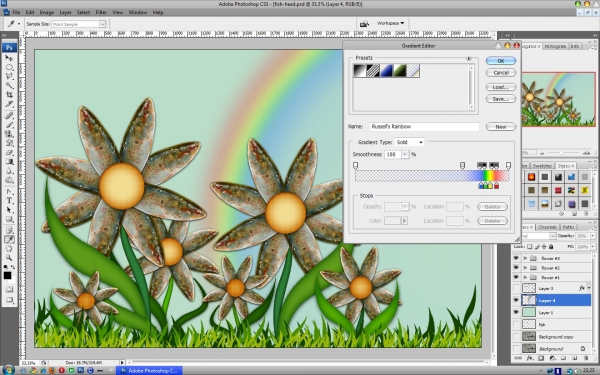600x375 pixels.
Task: Show Layer 3 visibility
Action: click(x=516, y=288)
